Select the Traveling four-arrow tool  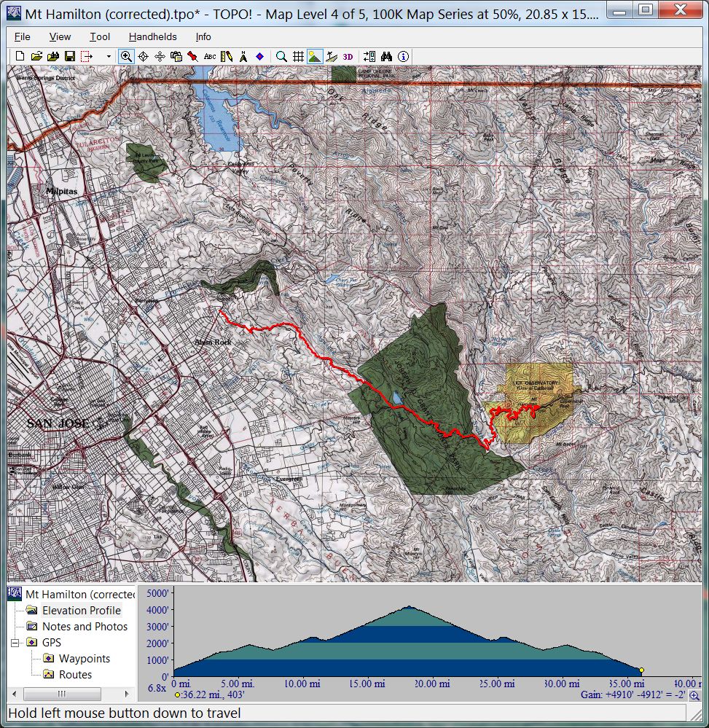(x=160, y=56)
